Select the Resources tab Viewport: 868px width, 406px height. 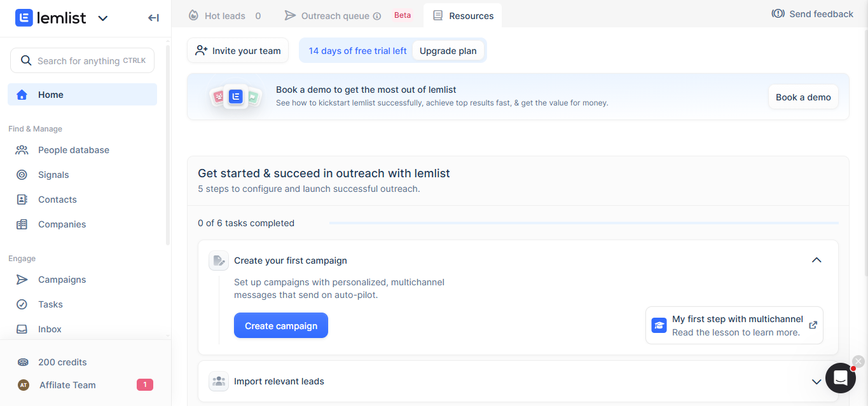tap(463, 16)
